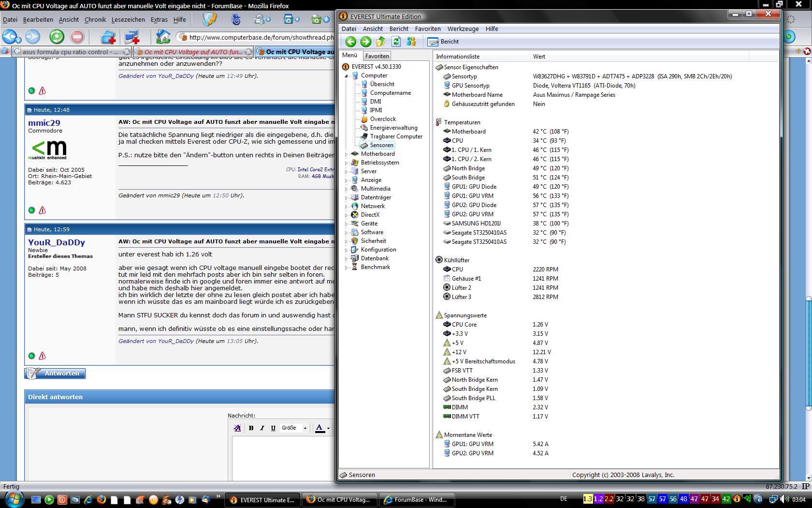This screenshot has width=812, height=508.
Task: Switch to EVEREST Ultimate taskbar button
Action: (262, 500)
